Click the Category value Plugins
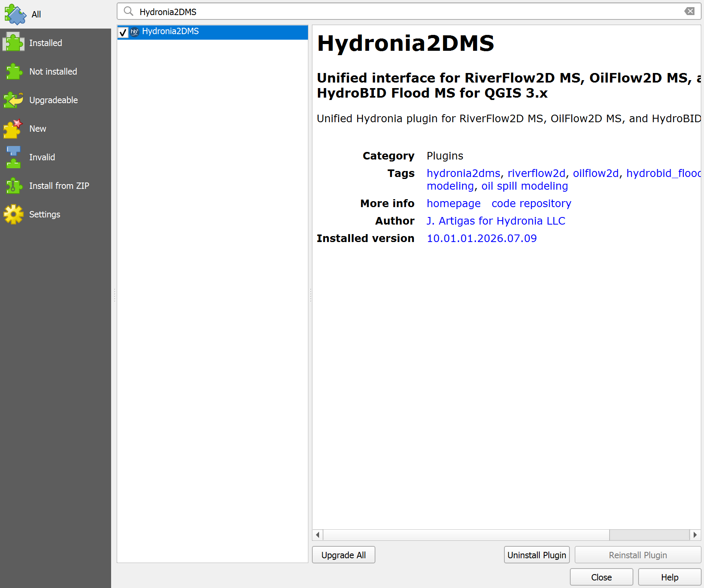This screenshot has width=704, height=588. coord(445,156)
